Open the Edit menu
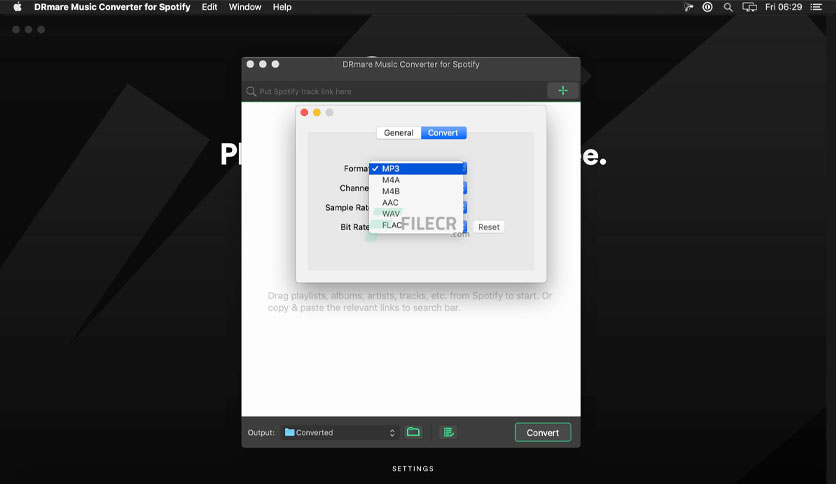The image size is (836, 484). coord(210,7)
